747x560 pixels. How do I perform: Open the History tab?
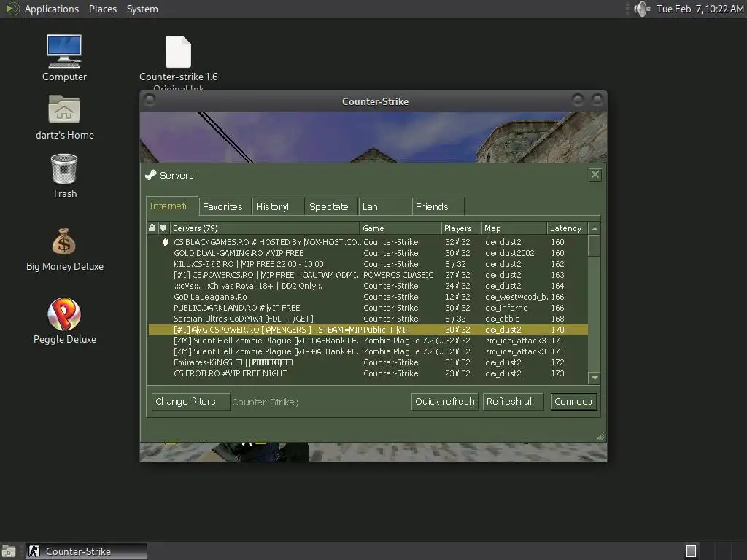[278, 206]
